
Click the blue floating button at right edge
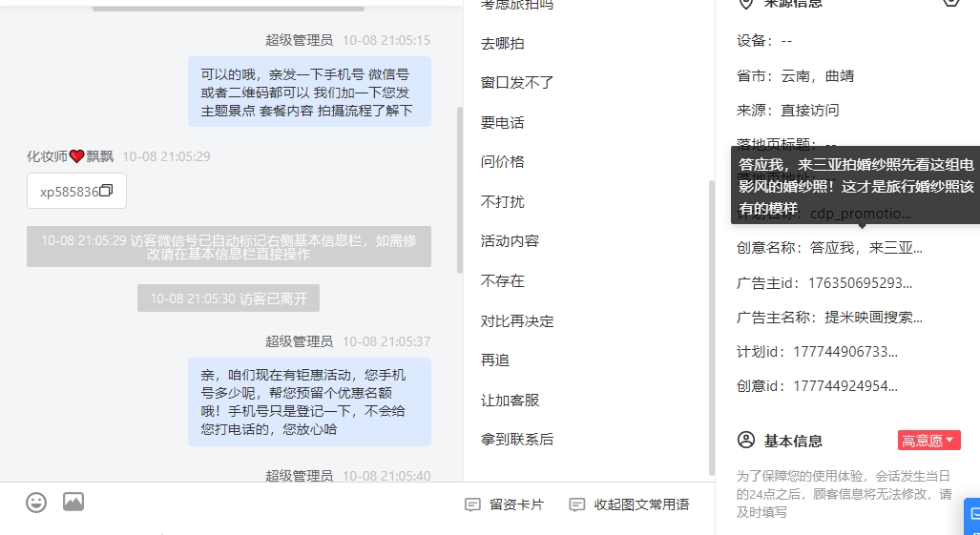pyautogui.click(x=972, y=516)
